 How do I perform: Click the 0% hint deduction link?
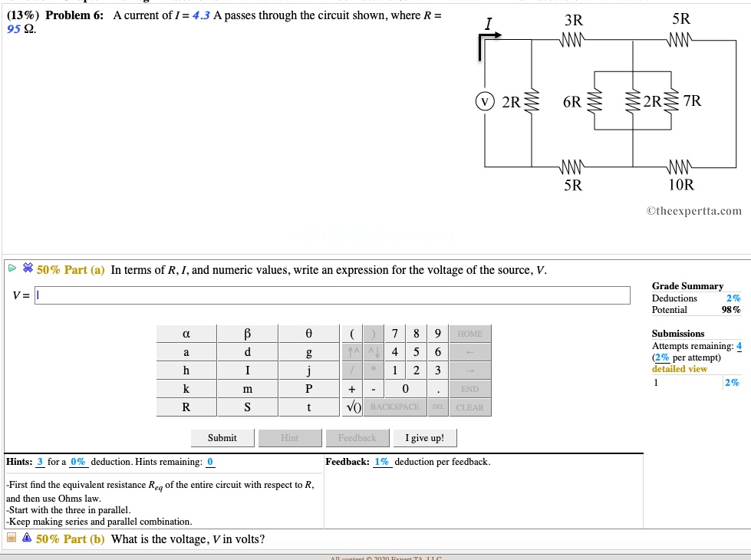tap(78, 462)
